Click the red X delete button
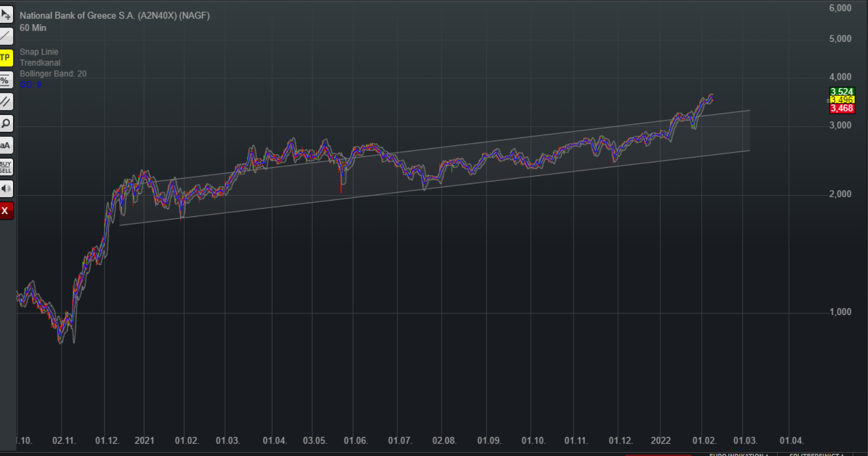868x456 pixels. (x=5, y=211)
